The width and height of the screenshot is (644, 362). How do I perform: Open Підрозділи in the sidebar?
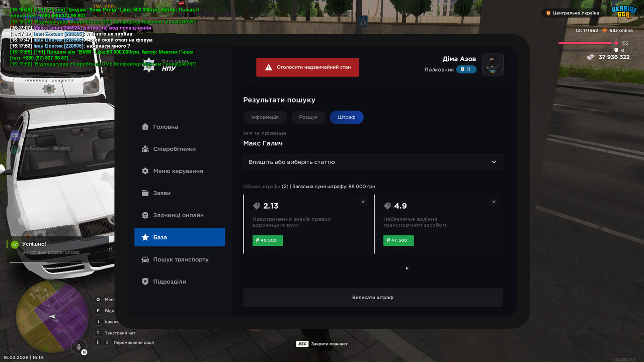pyautogui.click(x=180, y=282)
